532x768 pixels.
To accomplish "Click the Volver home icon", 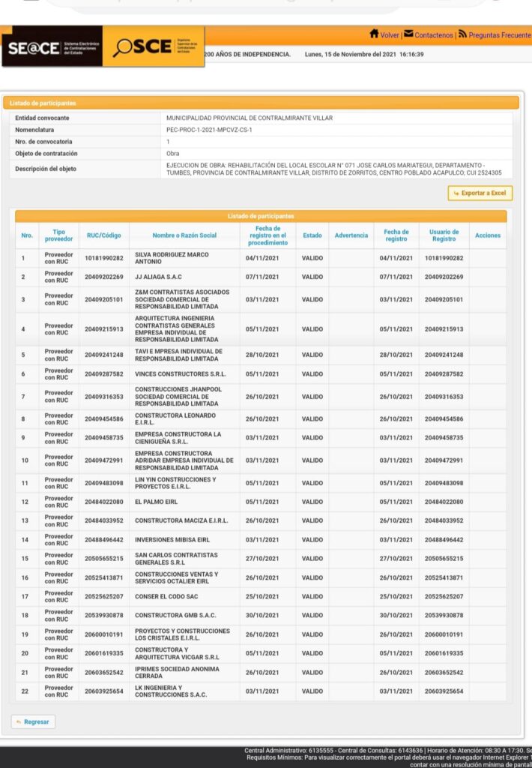I will coord(374,34).
